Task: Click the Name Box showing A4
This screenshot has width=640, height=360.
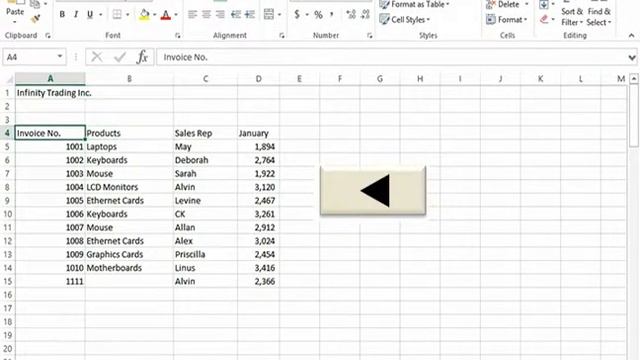Action: tap(29, 57)
